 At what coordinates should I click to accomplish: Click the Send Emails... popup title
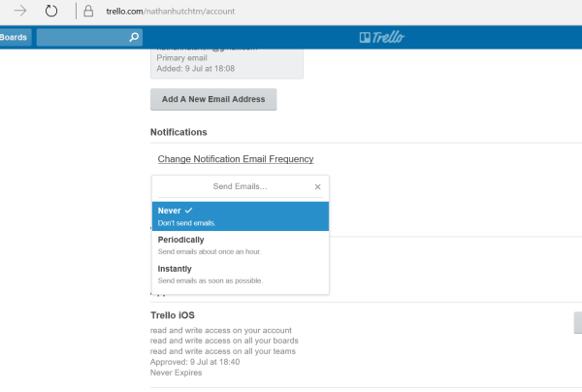(x=240, y=186)
